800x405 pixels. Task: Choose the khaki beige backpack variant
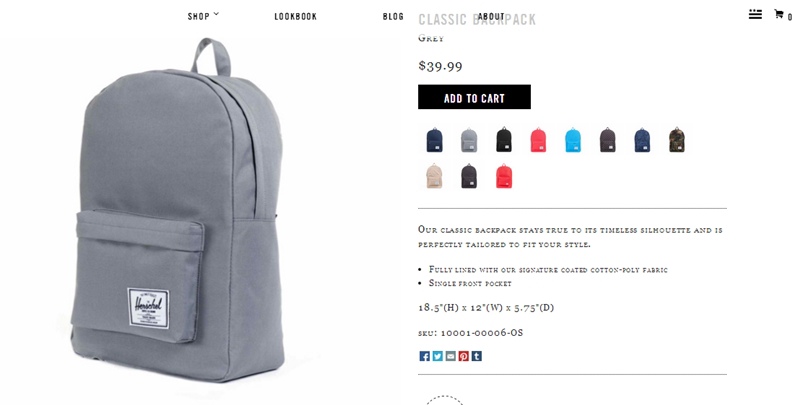click(434, 176)
